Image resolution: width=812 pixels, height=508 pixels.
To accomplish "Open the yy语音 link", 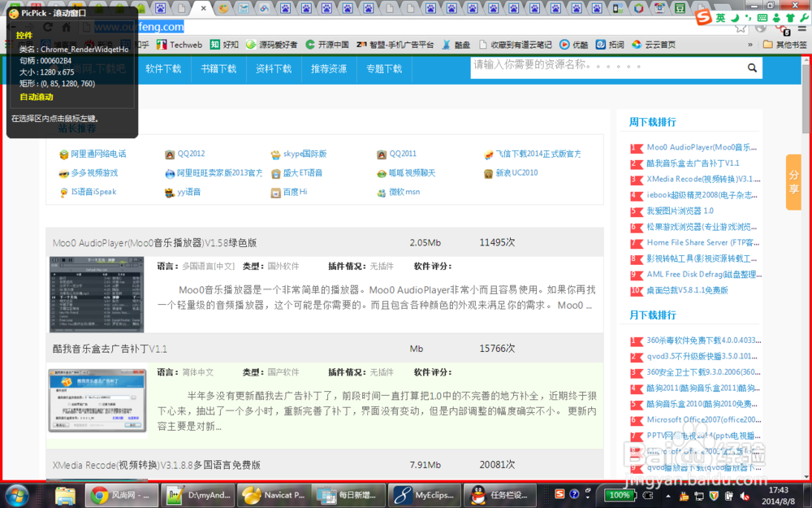I will [x=189, y=192].
